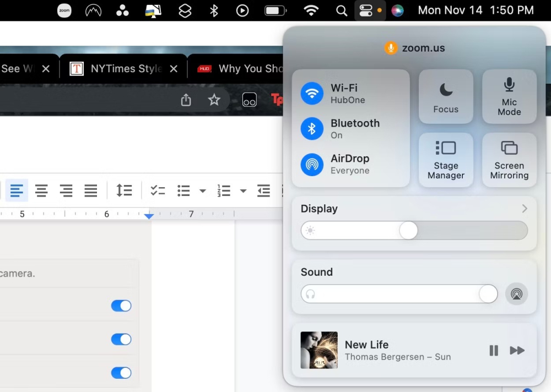Open the numbered list style dropdown

243,190
